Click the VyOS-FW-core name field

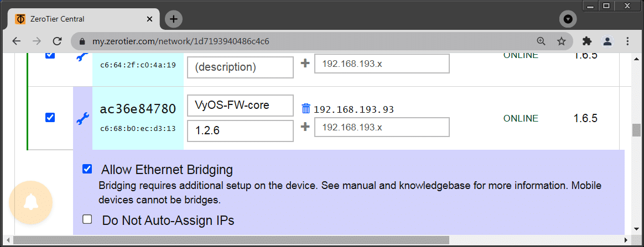[240, 106]
